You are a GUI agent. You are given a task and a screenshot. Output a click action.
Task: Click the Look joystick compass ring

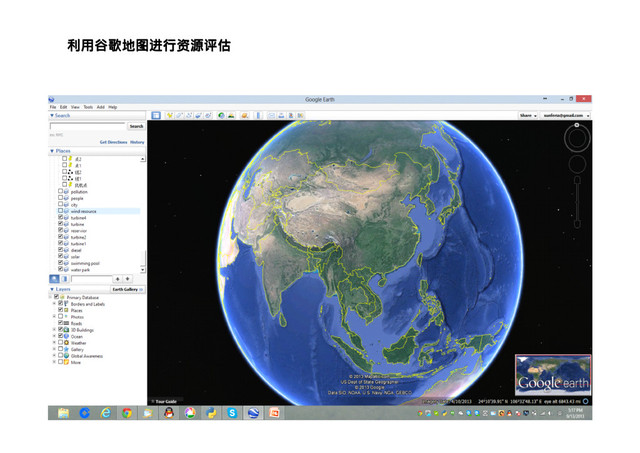[577, 138]
